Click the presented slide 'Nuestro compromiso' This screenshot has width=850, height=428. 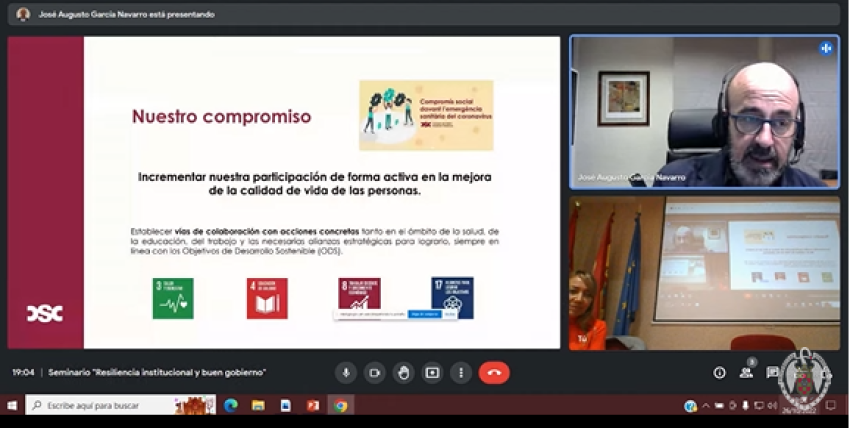(284, 192)
